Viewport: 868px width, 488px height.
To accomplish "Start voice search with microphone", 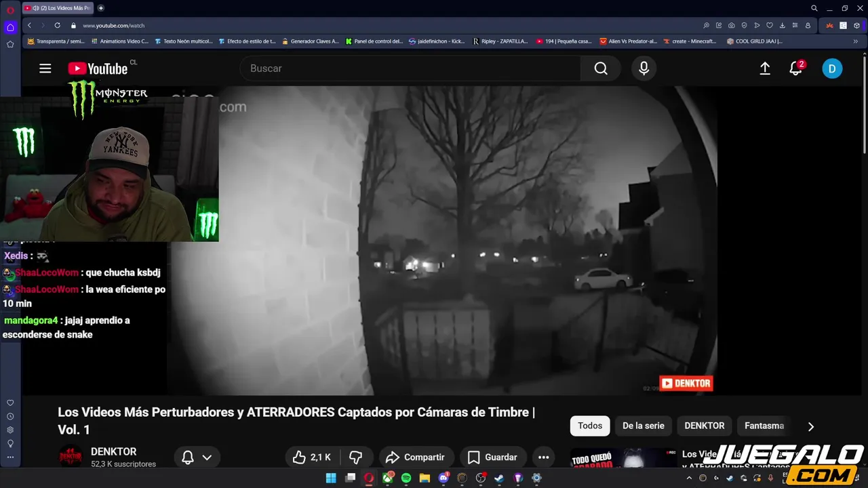I will [644, 68].
